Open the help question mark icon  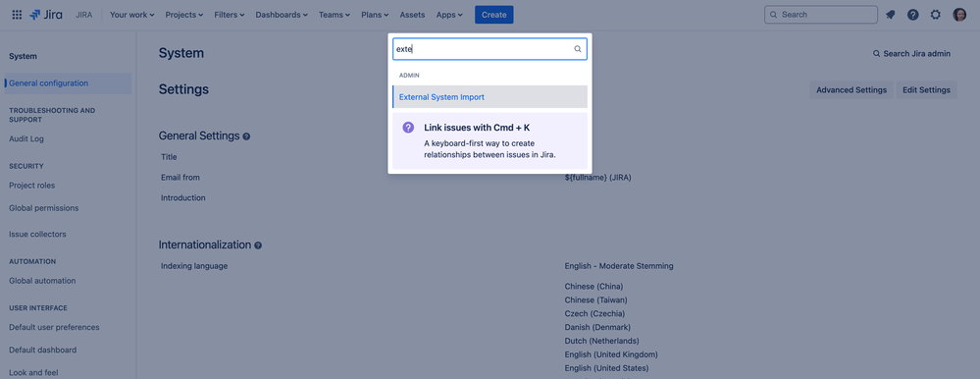913,15
